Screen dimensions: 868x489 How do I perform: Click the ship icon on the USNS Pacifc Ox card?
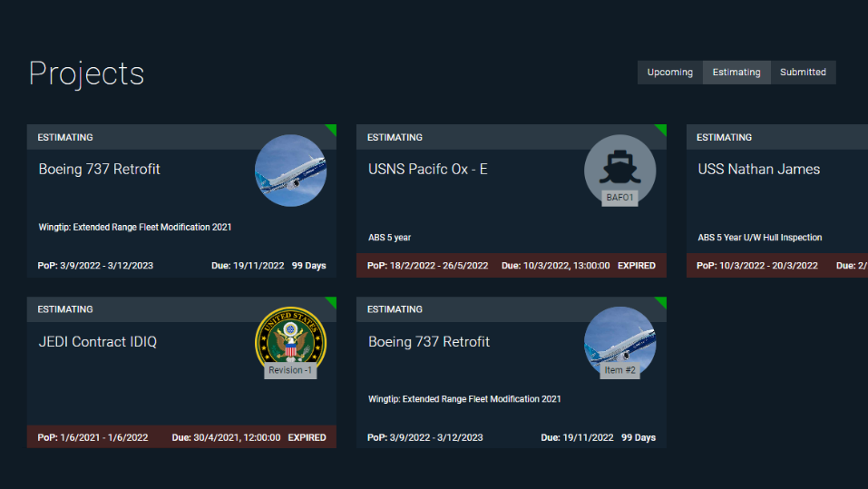coord(620,167)
